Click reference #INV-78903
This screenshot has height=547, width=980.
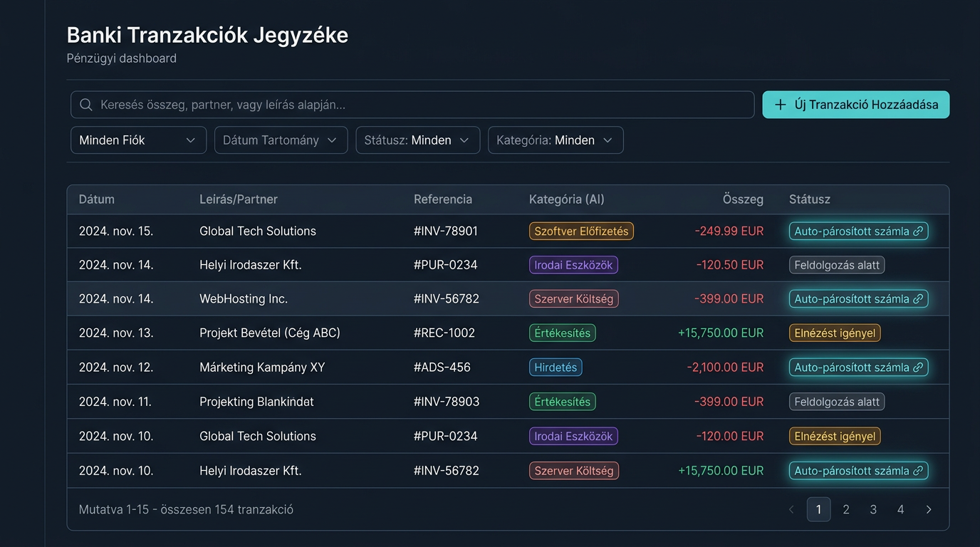click(x=447, y=402)
